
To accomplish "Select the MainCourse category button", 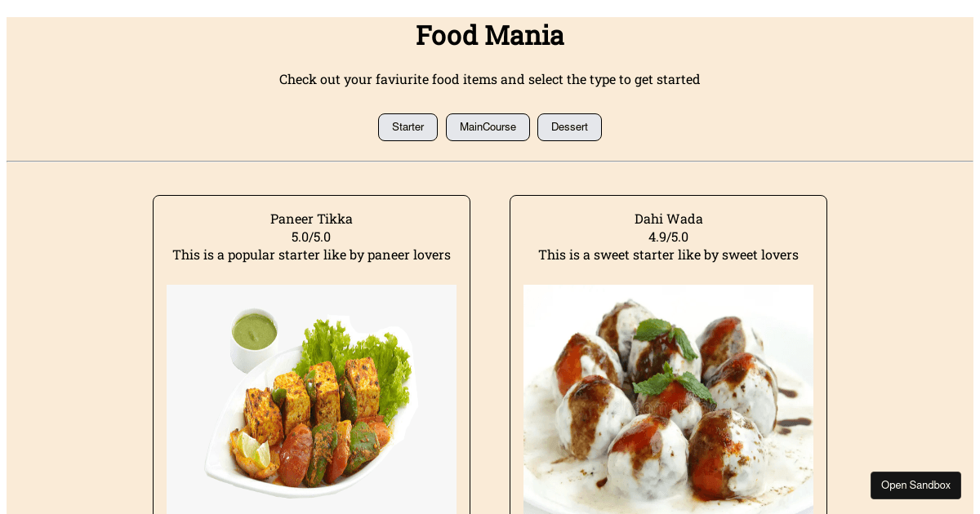I will 488,127.
